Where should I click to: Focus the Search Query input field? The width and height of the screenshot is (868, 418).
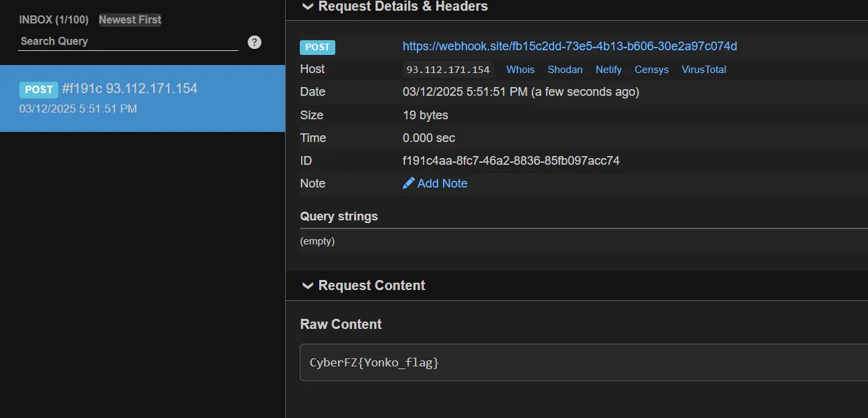coord(127,42)
